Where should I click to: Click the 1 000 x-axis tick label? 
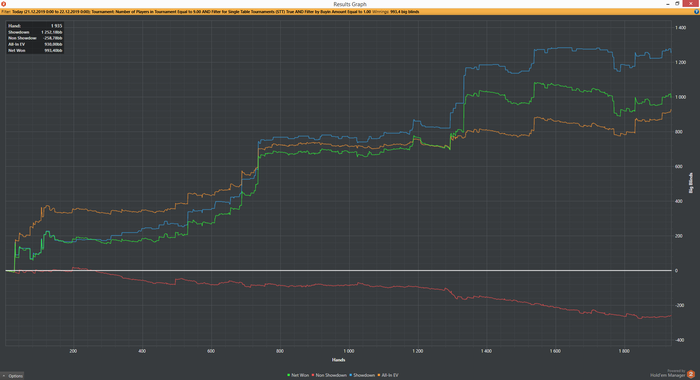coord(349,351)
